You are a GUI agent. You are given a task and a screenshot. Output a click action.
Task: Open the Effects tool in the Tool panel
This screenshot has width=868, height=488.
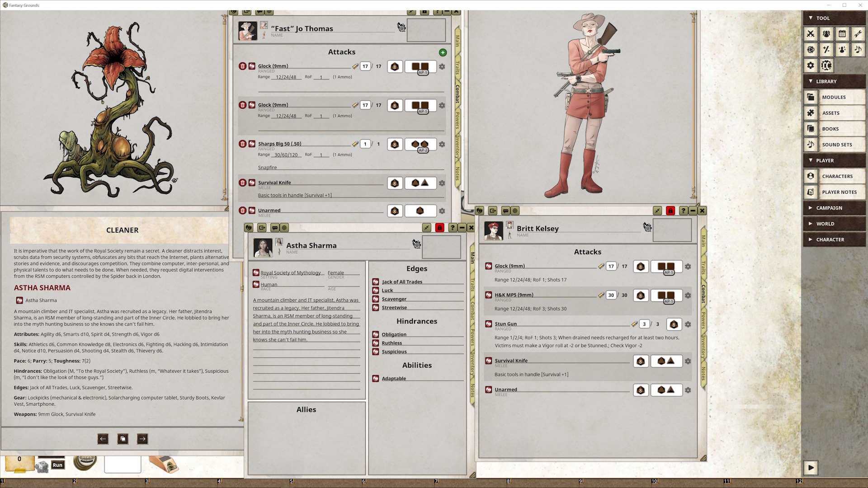(842, 50)
